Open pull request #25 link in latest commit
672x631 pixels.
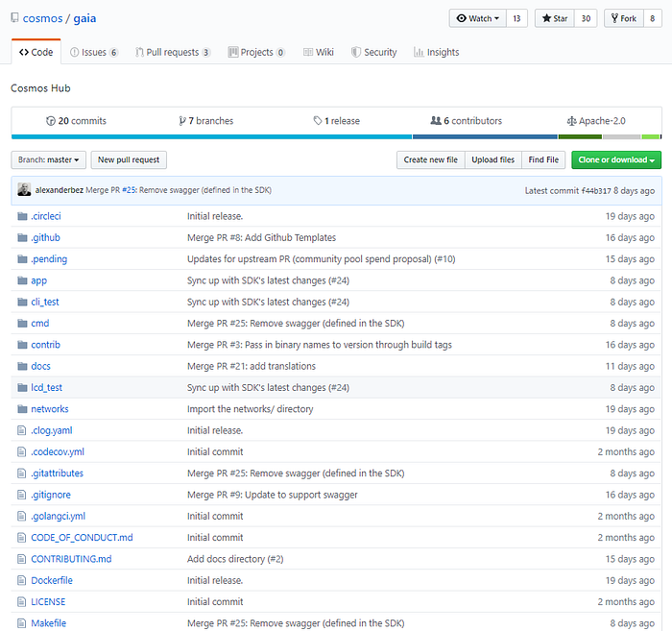(x=129, y=190)
